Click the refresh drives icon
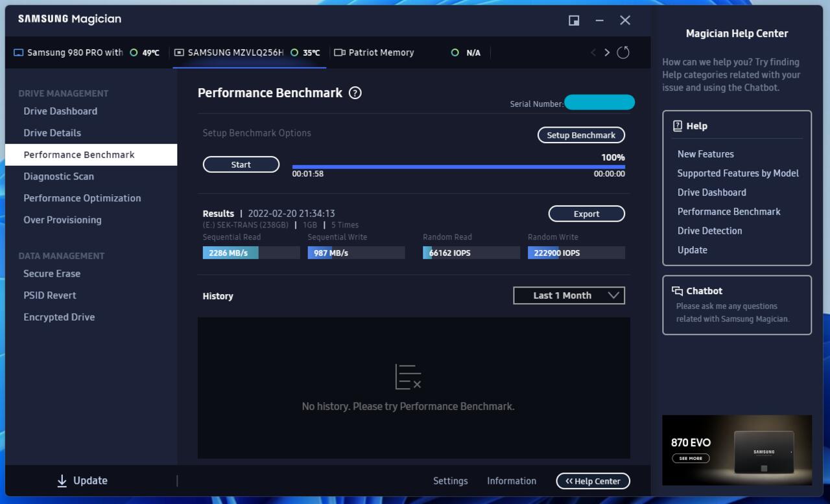 point(623,52)
